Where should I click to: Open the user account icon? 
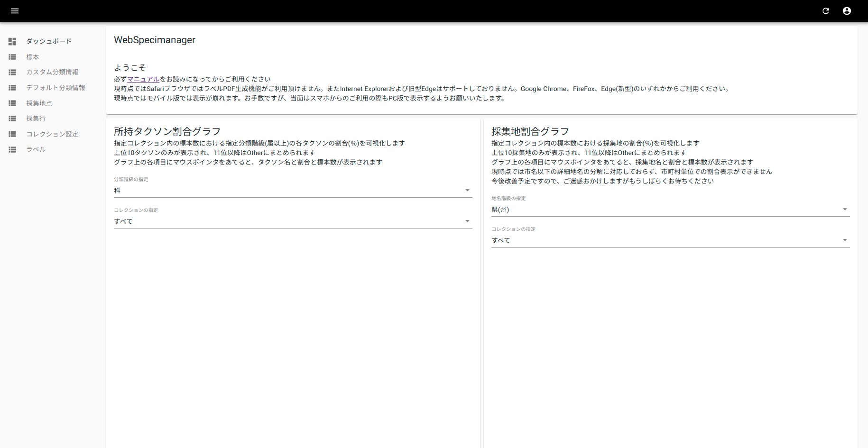click(847, 11)
